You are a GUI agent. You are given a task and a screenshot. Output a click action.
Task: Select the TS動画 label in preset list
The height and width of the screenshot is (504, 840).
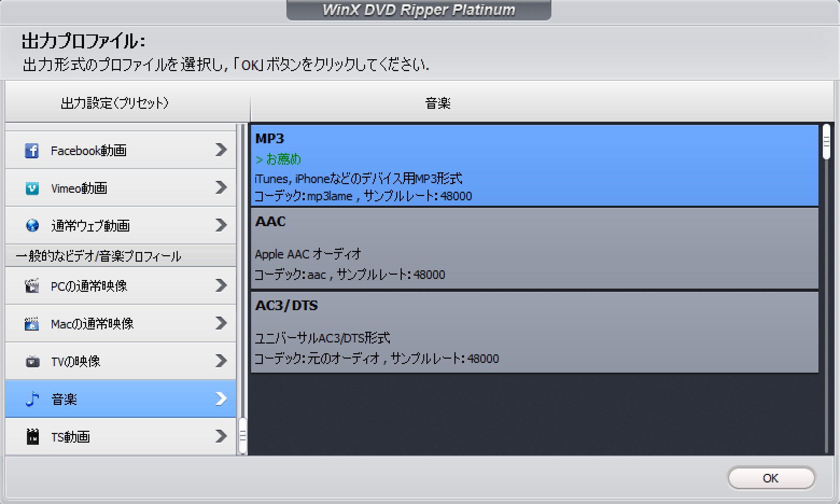pyautogui.click(x=71, y=437)
